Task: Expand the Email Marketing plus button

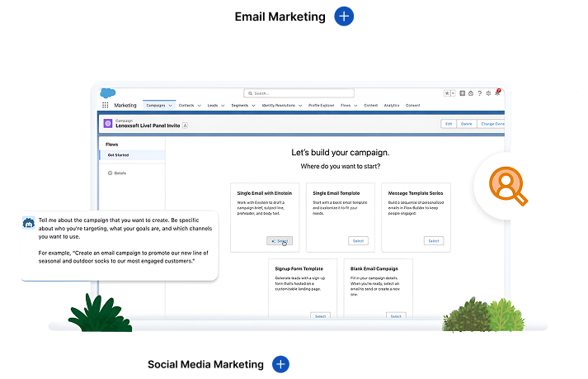Action: click(344, 17)
